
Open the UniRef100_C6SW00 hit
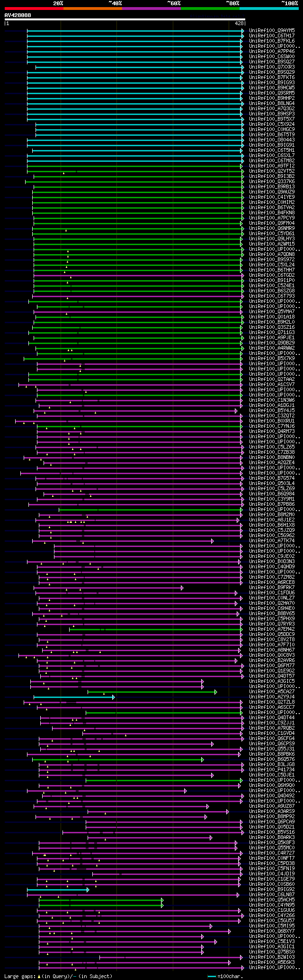pos(272,56)
